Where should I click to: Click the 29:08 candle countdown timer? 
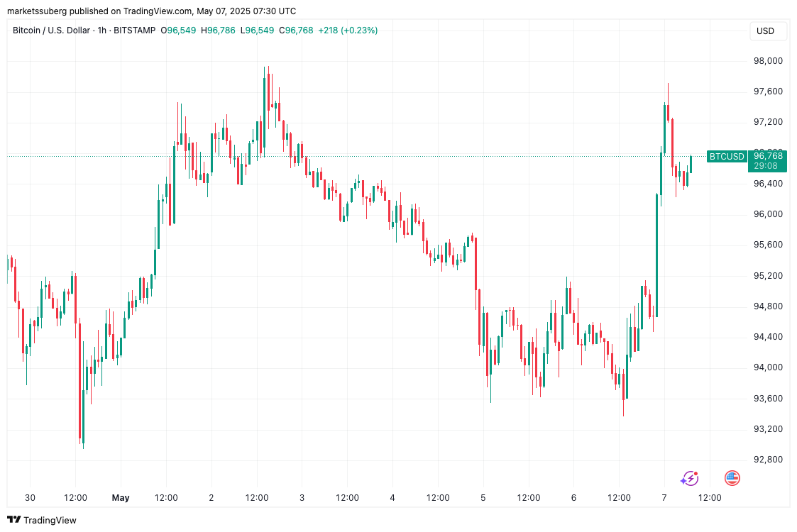coord(766,166)
